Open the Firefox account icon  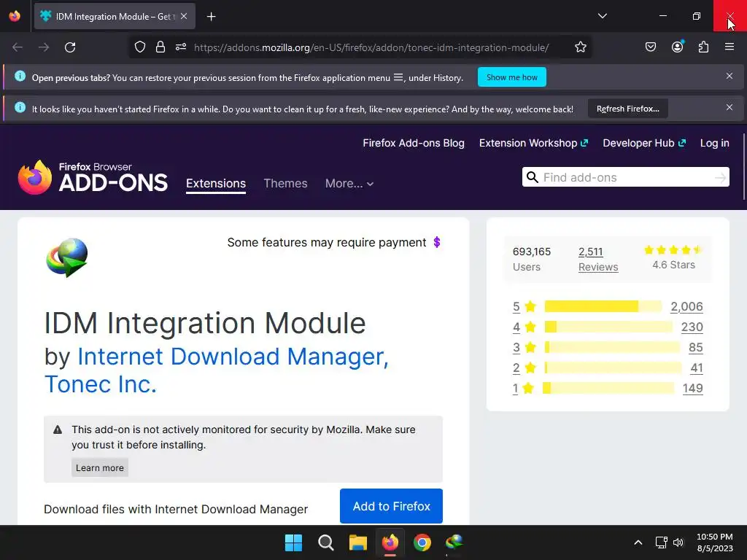point(678,47)
